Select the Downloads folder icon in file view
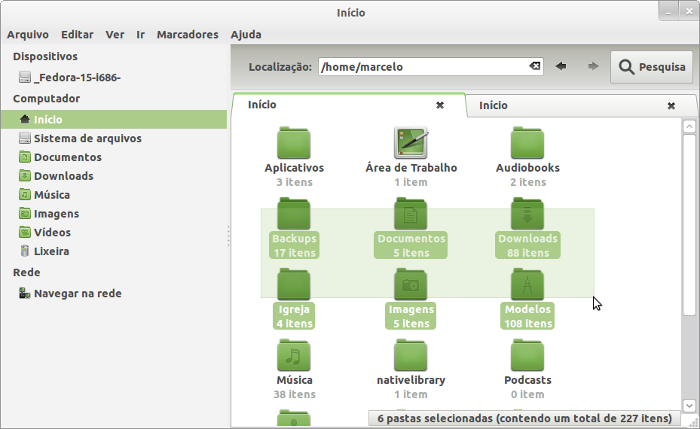Image resolution: width=700 pixels, height=429 pixels. [x=527, y=214]
